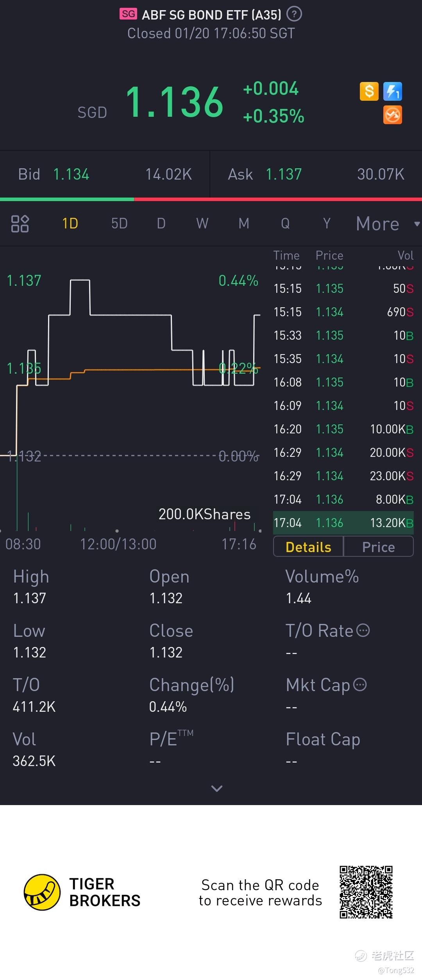Image resolution: width=422 pixels, height=980 pixels.
Task: Expand more stats with bottom chevron
Action: pyautogui.click(x=217, y=788)
